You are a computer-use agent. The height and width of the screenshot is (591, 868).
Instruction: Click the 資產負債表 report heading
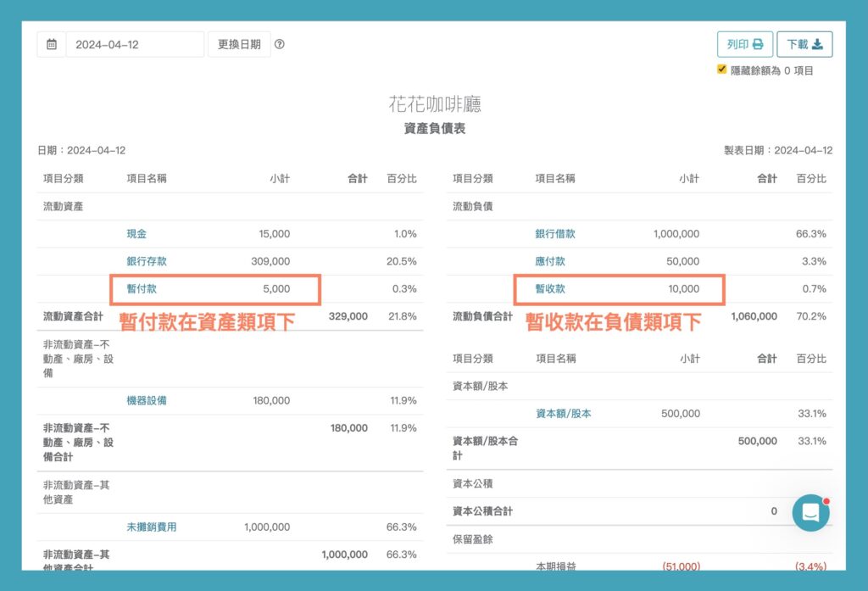(435, 129)
